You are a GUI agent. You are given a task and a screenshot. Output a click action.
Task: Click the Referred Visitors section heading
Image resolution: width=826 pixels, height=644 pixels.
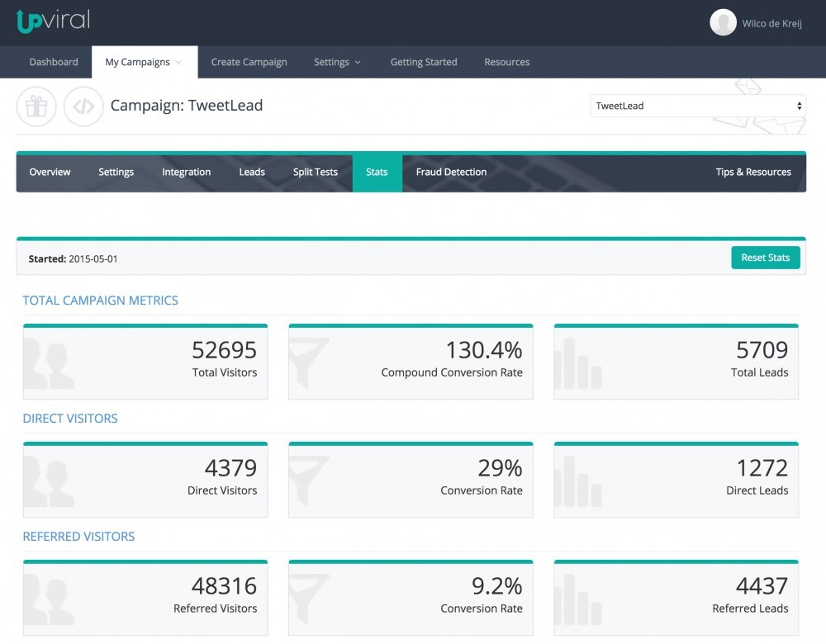pos(78,536)
